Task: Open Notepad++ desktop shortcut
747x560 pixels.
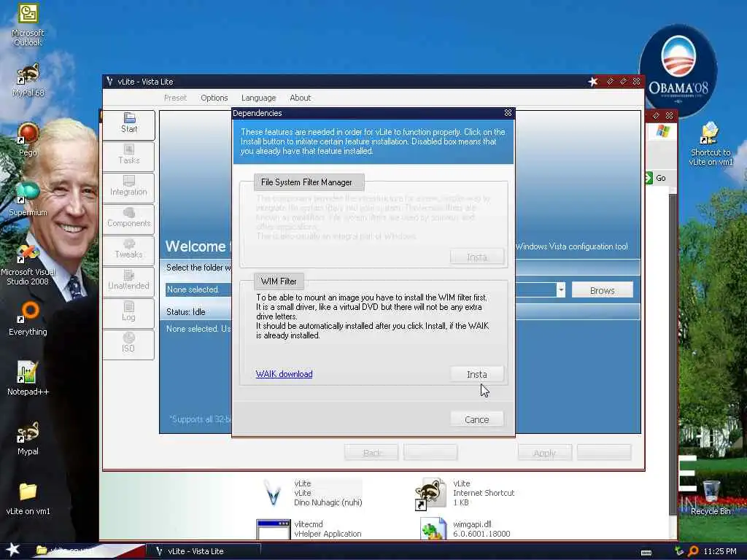Action: coord(28,378)
